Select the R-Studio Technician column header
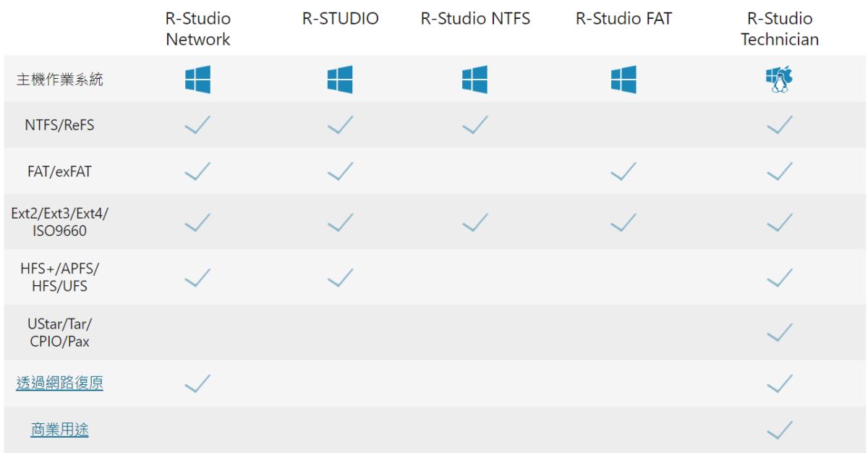 click(780, 29)
